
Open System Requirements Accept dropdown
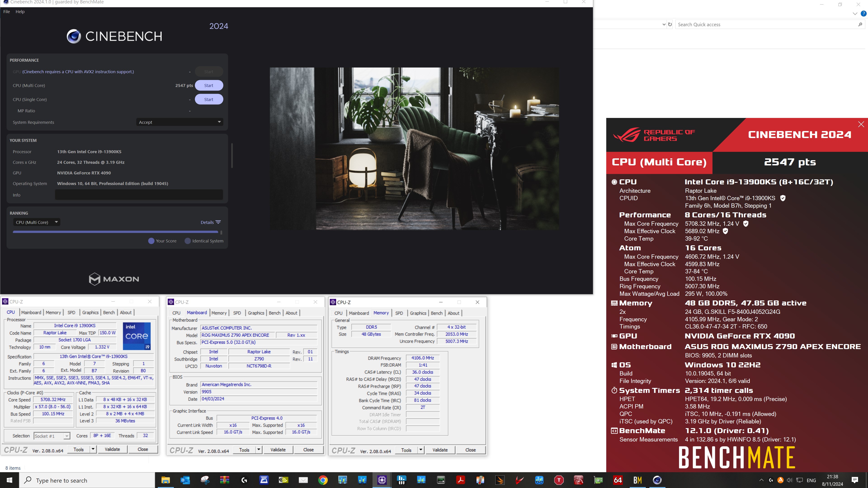click(x=180, y=122)
